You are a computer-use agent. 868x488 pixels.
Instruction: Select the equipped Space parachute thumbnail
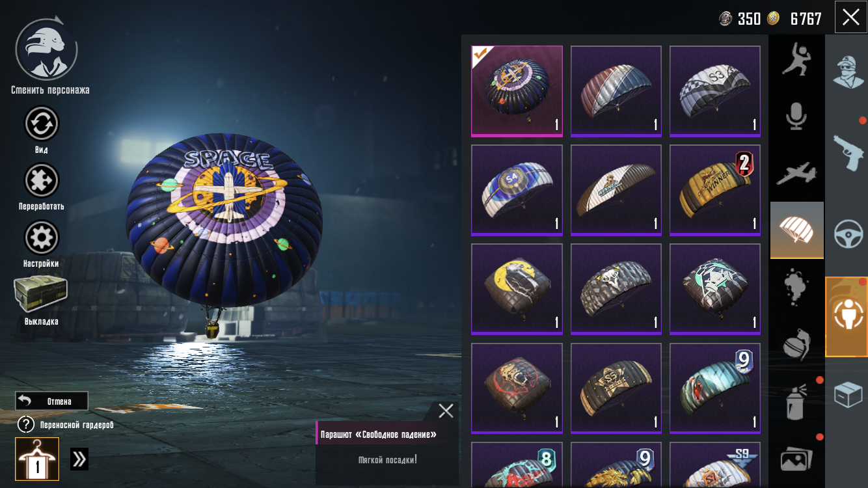coord(517,91)
